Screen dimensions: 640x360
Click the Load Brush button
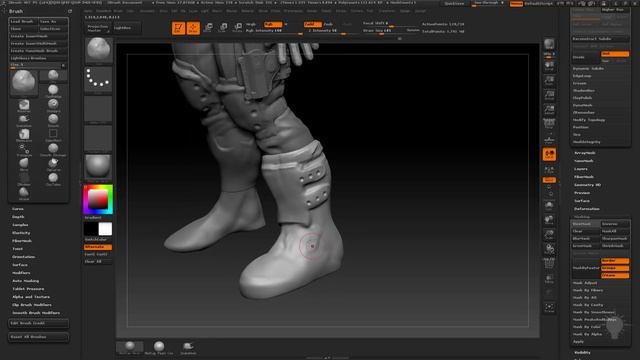(x=24, y=21)
